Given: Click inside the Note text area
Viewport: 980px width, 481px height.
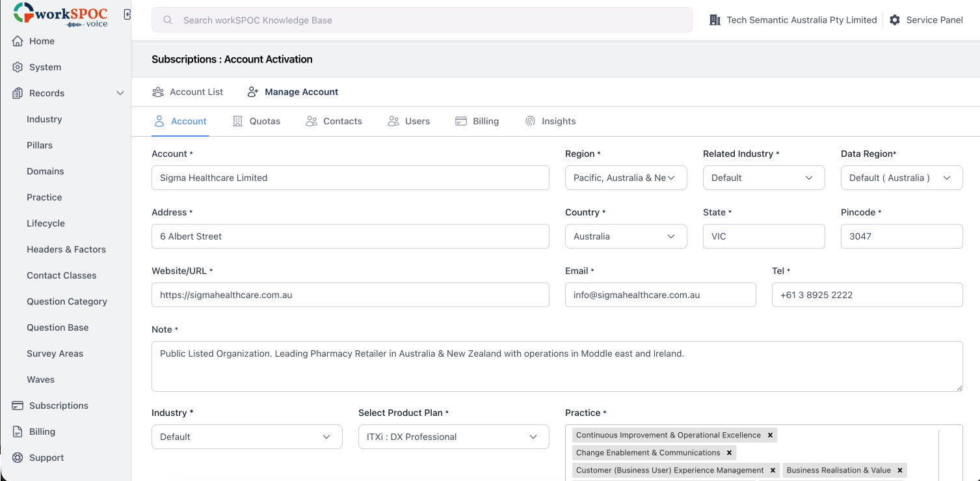Looking at the screenshot, I should pos(557,366).
